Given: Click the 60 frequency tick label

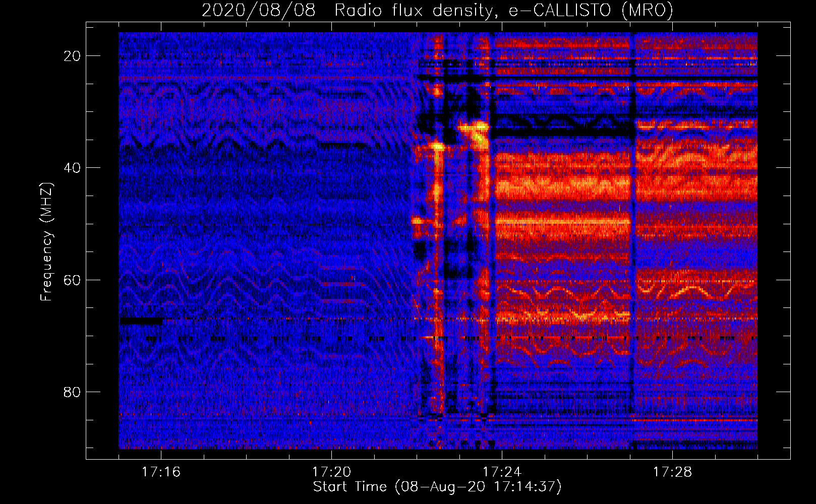Looking at the screenshot, I should pos(73,280).
